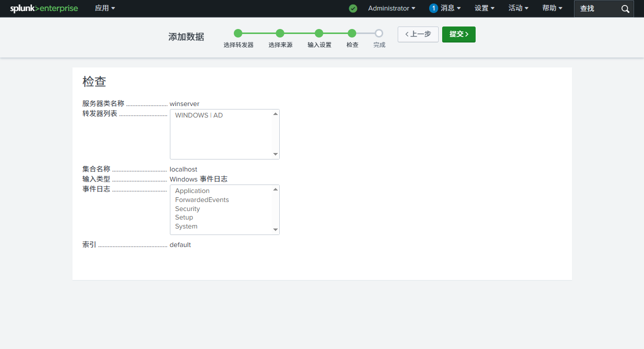Image resolution: width=644 pixels, height=349 pixels.
Task: Click the hollow 完成 step circle
Action: [x=379, y=33]
